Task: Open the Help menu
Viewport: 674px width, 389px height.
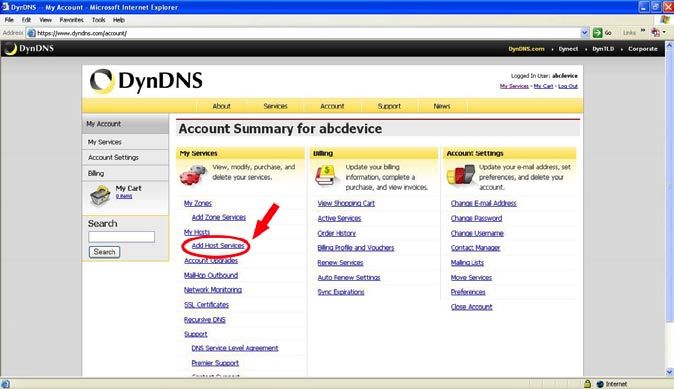Action: pos(119,20)
